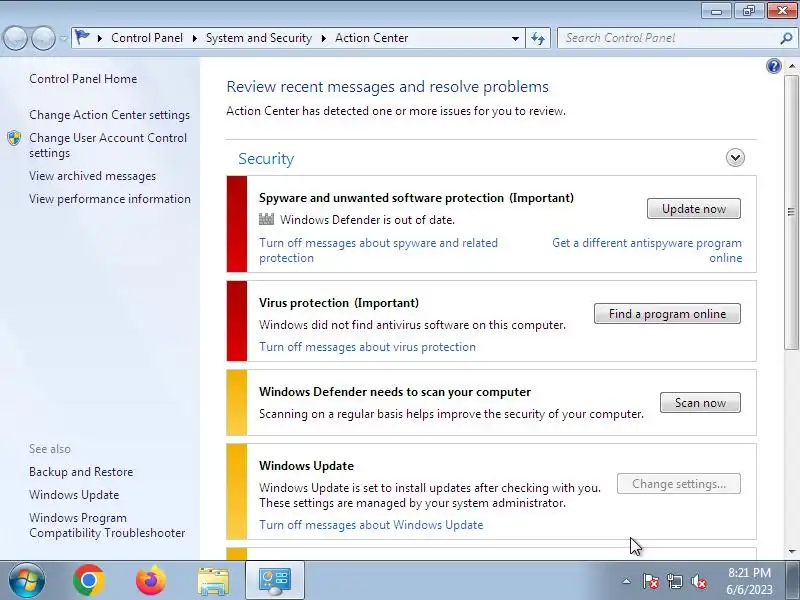Turn off messages about Windows Update
This screenshot has width=800, height=600.
pyautogui.click(x=371, y=525)
